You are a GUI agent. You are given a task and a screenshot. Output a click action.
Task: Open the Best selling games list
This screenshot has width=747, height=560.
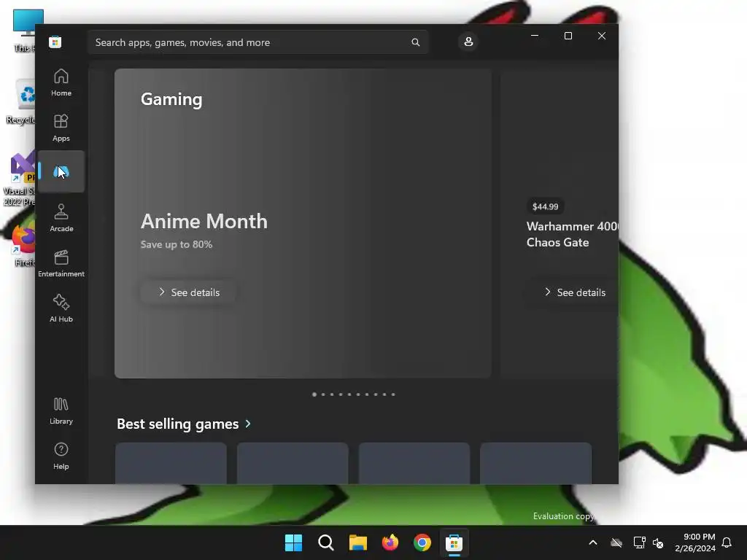178,424
